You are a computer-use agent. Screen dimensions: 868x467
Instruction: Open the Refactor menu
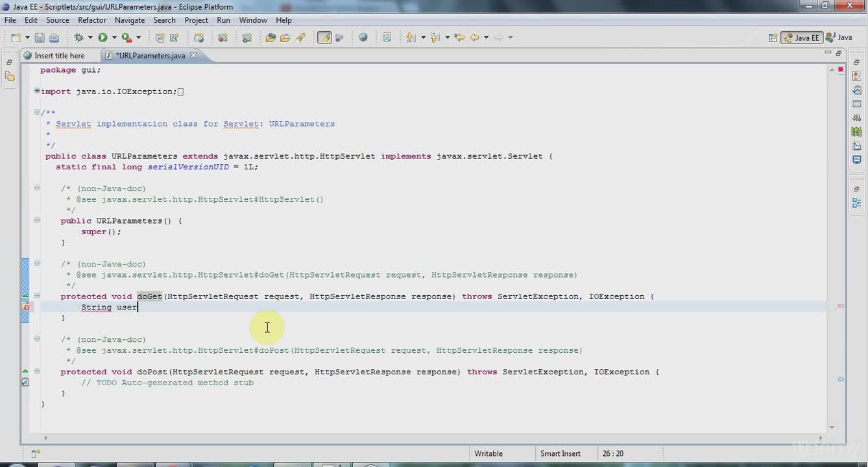pyautogui.click(x=92, y=20)
